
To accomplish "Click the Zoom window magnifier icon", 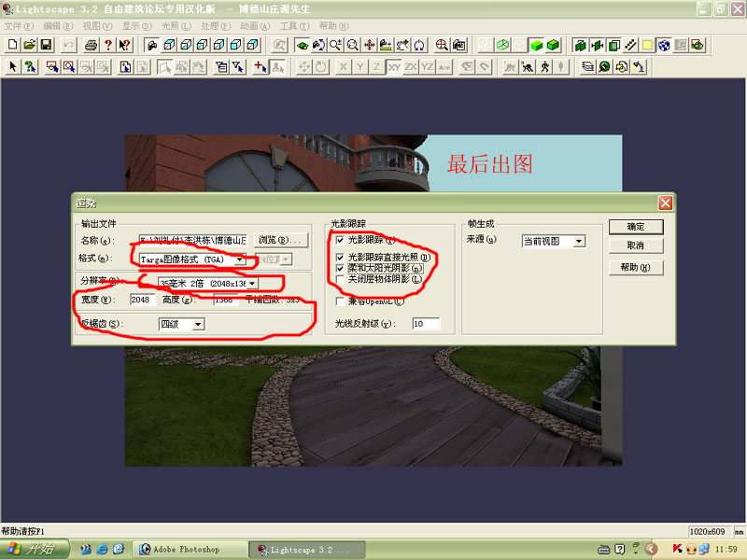I will point(353,45).
